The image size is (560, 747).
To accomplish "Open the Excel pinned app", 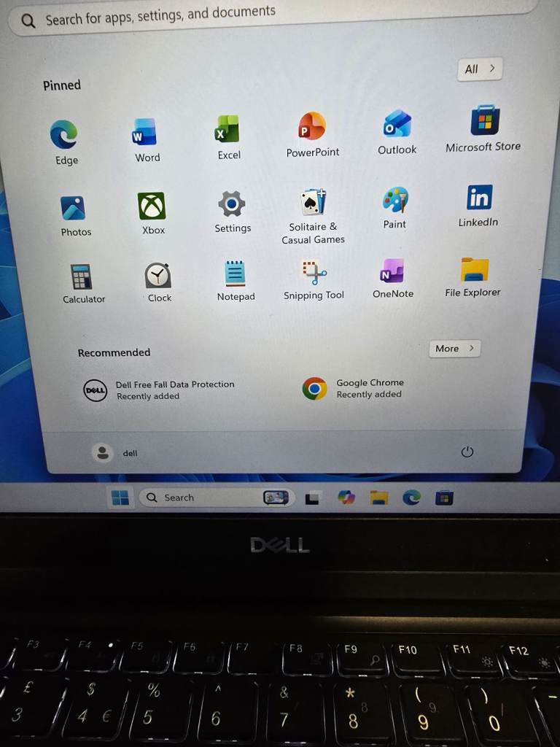I will click(227, 130).
